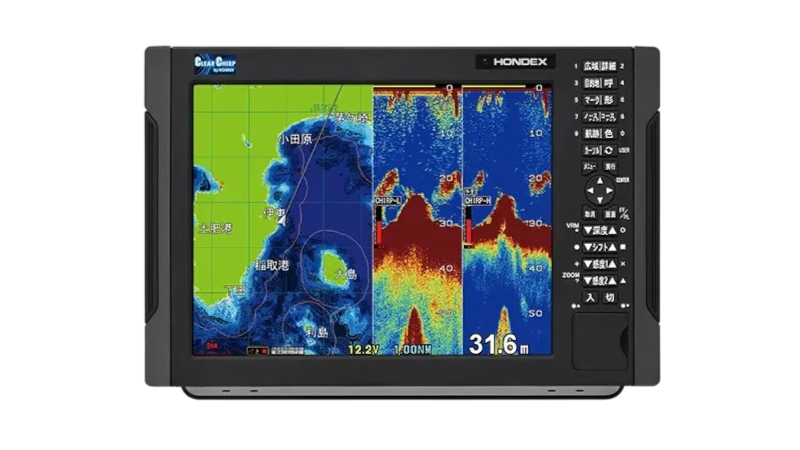Tap 大島 island on the chart
This screenshot has width=800, height=450.
(x=337, y=269)
